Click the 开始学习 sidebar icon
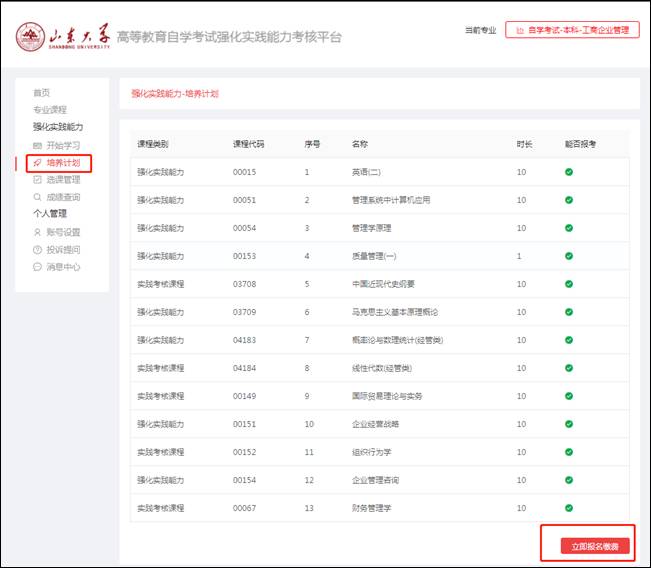The height and width of the screenshot is (568, 651). pos(38,145)
